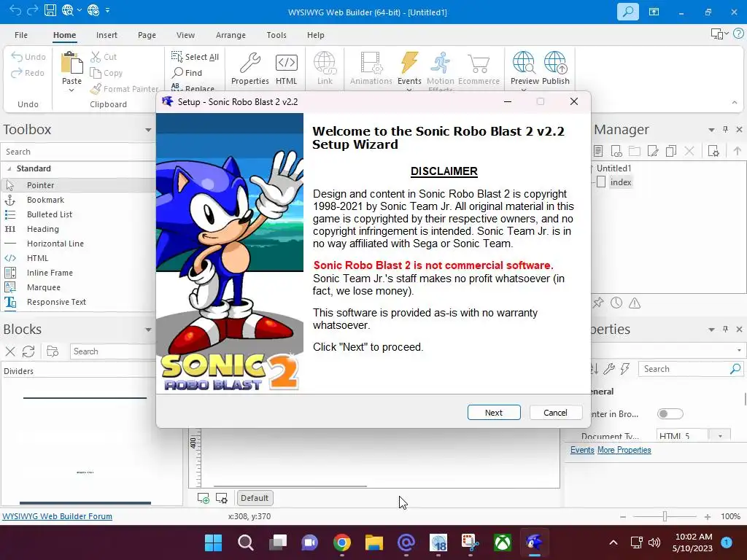Click Cut in the Clipboard group
Image resolution: width=747 pixels, height=560 pixels.
(x=104, y=57)
